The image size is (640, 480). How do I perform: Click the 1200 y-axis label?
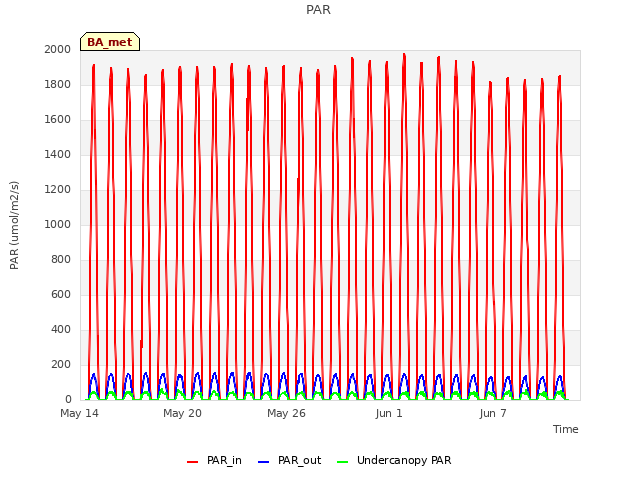tap(58, 189)
